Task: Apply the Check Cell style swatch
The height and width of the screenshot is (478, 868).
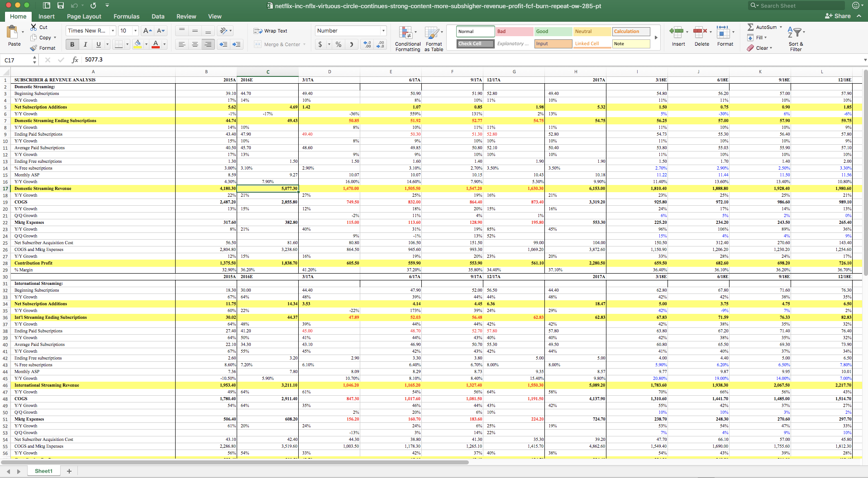Action: click(476, 43)
